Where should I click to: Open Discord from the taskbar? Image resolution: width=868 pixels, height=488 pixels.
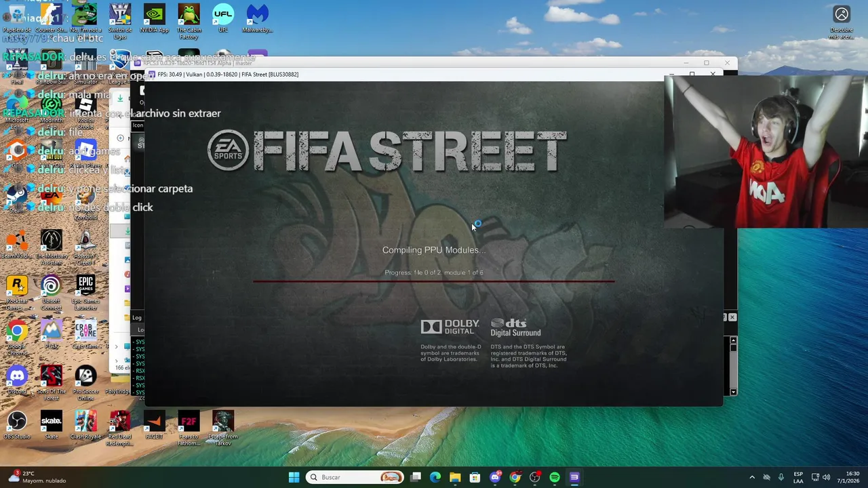tap(495, 477)
